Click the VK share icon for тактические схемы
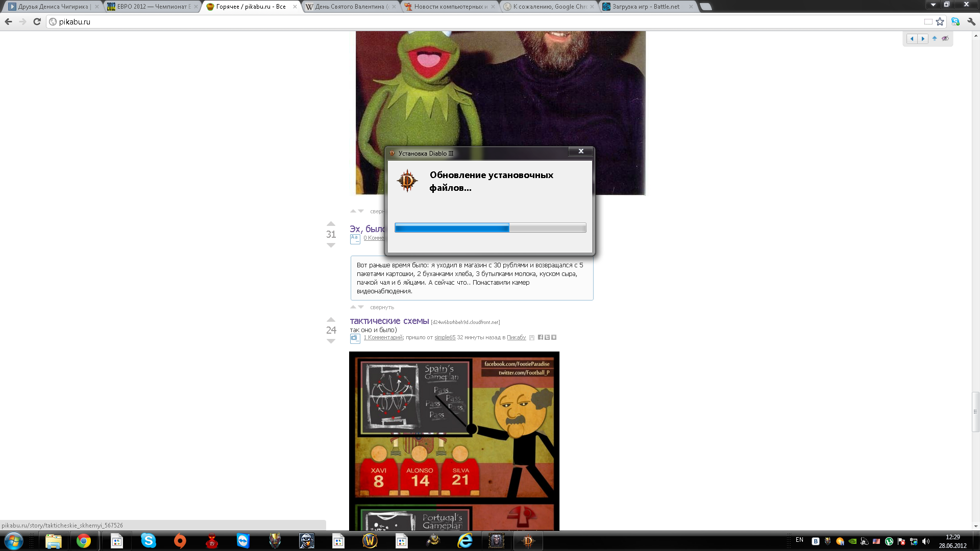This screenshot has width=980, height=551. click(554, 337)
